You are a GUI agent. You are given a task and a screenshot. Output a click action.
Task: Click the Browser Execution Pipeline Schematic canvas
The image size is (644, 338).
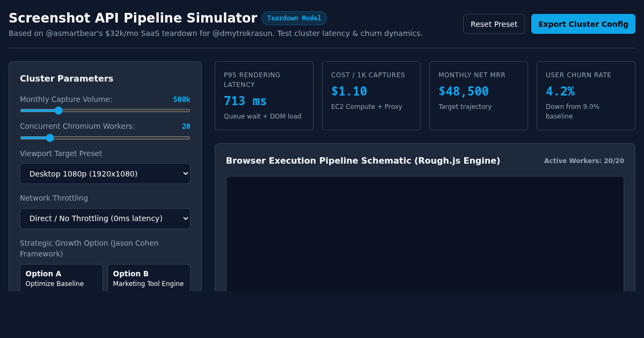(x=425, y=234)
